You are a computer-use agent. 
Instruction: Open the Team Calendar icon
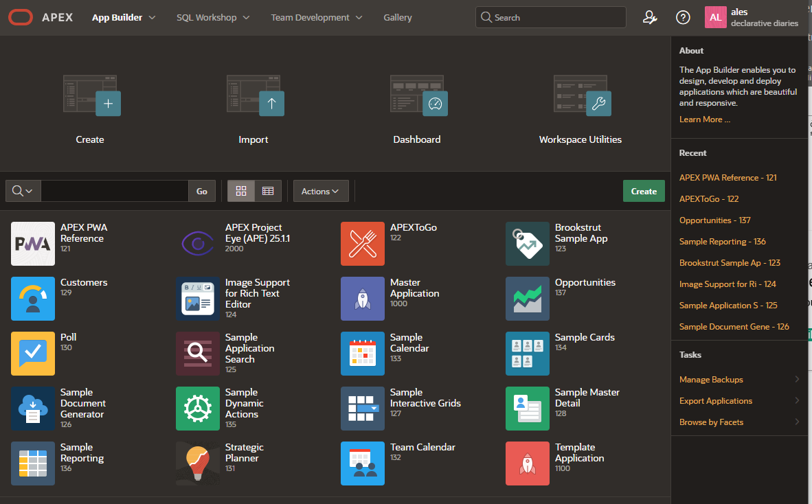tap(363, 463)
